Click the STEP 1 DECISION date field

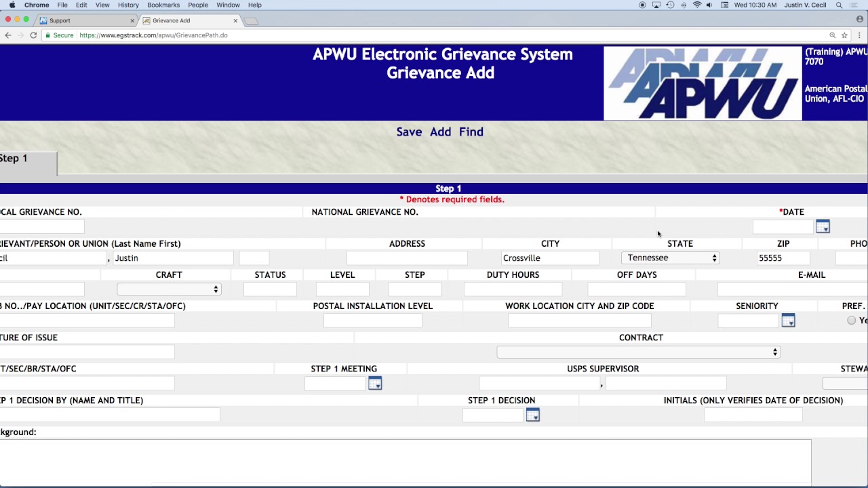(x=493, y=415)
